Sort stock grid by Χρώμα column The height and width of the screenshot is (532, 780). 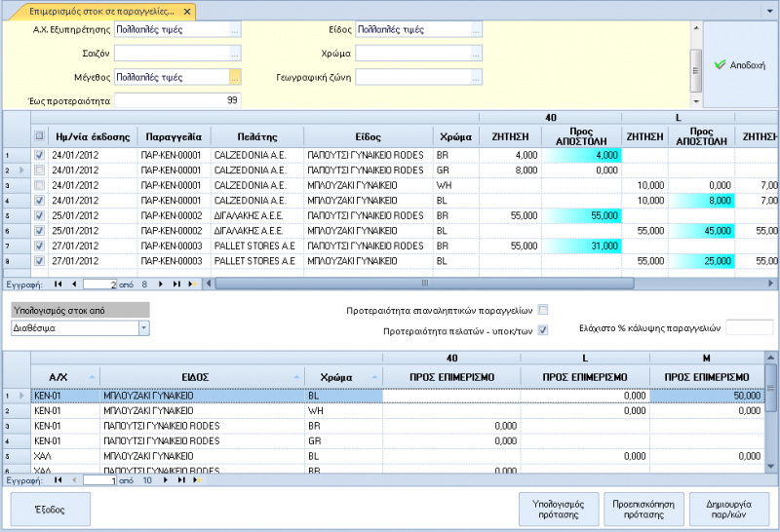pyautogui.click(x=343, y=377)
